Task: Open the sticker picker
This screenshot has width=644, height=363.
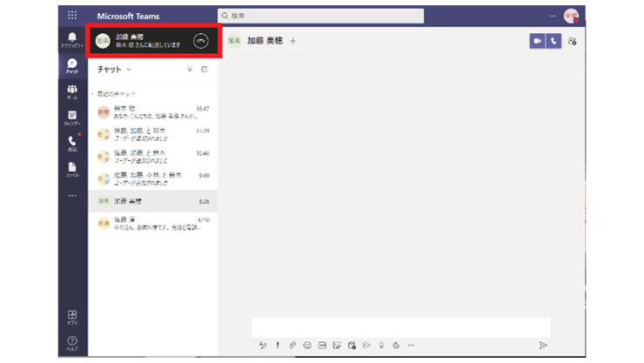Action: pos(337,346)
